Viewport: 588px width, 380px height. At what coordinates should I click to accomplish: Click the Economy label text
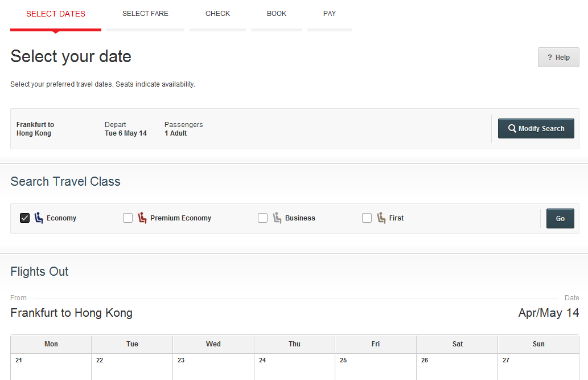coord(61,218)
